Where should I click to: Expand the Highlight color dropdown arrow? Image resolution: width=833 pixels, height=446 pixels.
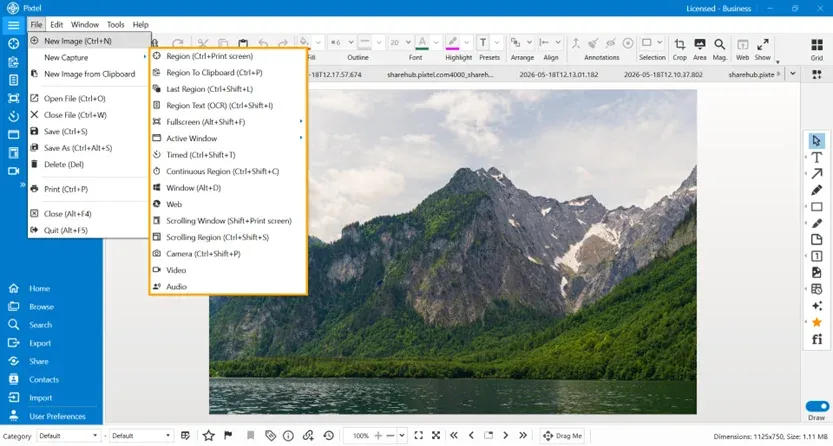click(466, 42)
